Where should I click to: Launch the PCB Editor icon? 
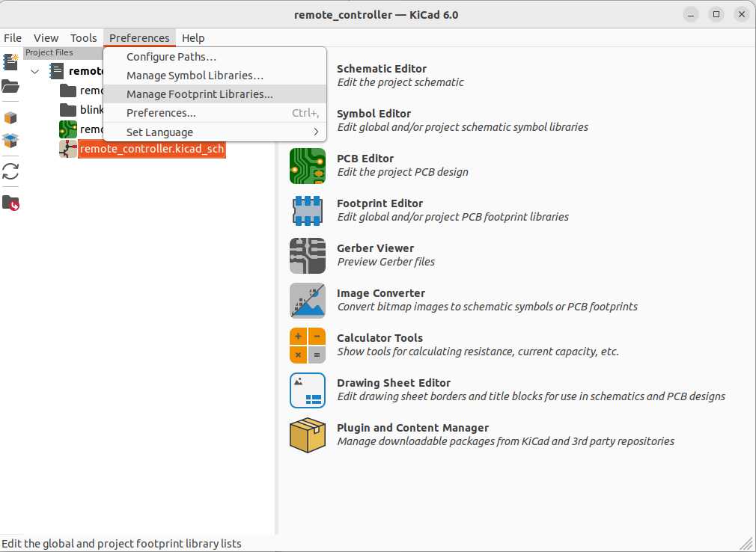[307, 166]
